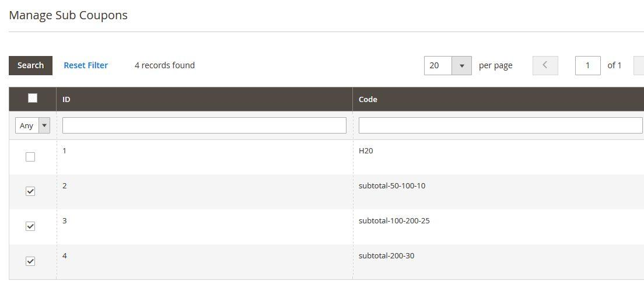This screenshot has height=298, width=644.
Task: Go to previous page arrow
Action: coord(545,66)
